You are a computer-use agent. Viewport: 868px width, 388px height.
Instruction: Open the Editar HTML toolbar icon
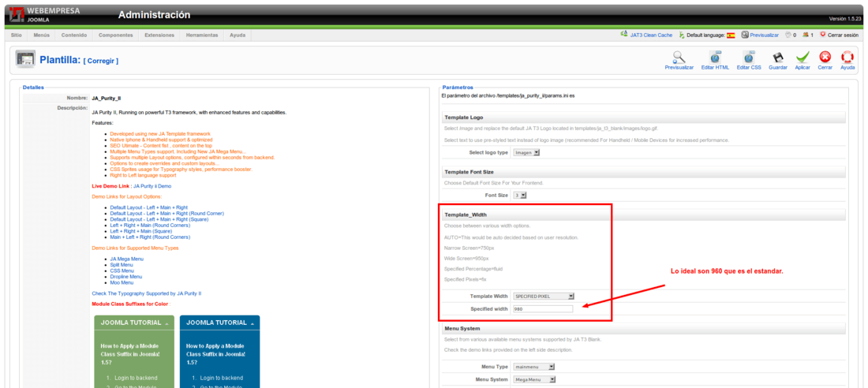coord(715,57)
